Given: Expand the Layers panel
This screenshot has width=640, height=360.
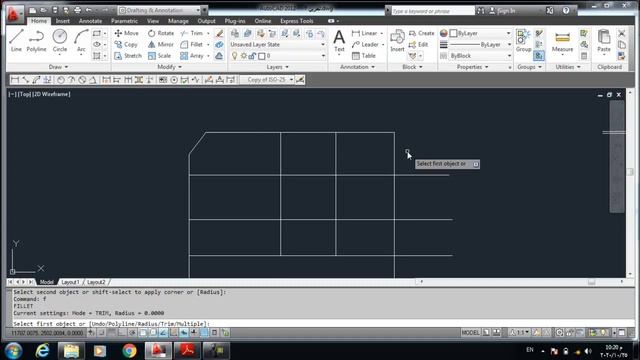Looking at the screenshot, I should 278,67.
